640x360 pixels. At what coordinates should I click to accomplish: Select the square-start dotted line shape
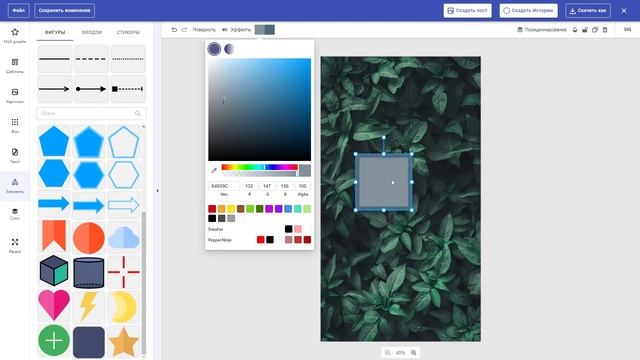click(x=128, y=89)
